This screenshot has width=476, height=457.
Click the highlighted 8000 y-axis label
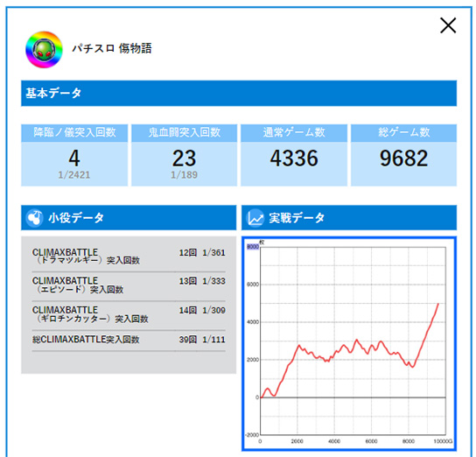[253, 247]
